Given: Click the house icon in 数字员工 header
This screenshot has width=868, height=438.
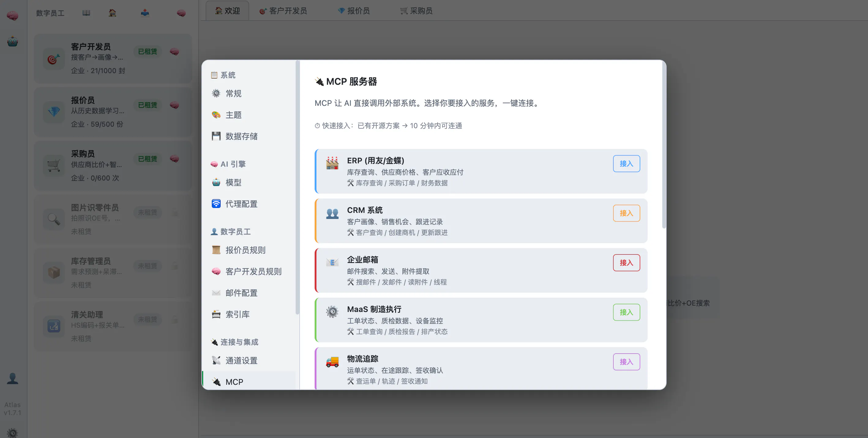Looking at the screenshot, I should pyautogui.click(x=112, y=13).
